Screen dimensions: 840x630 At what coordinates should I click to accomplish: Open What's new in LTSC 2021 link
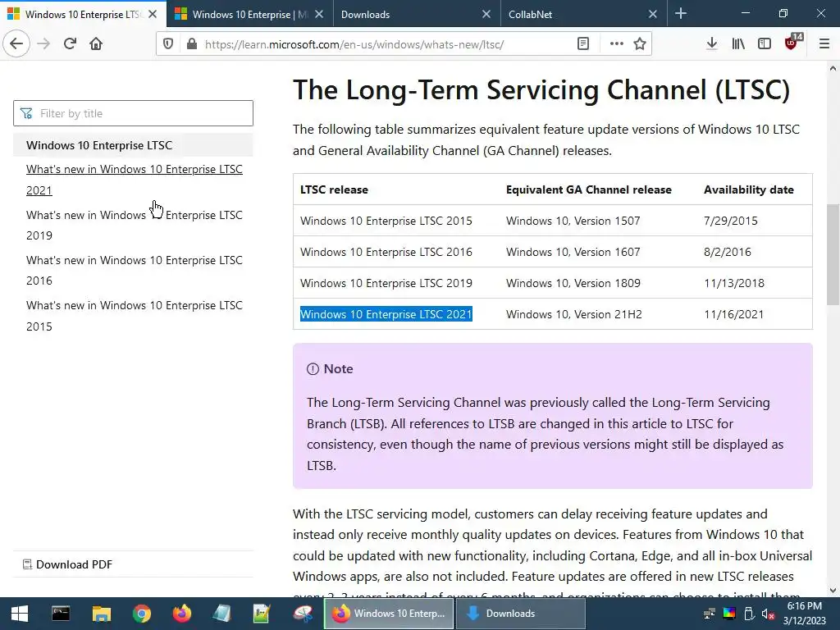tap(135, 180)
